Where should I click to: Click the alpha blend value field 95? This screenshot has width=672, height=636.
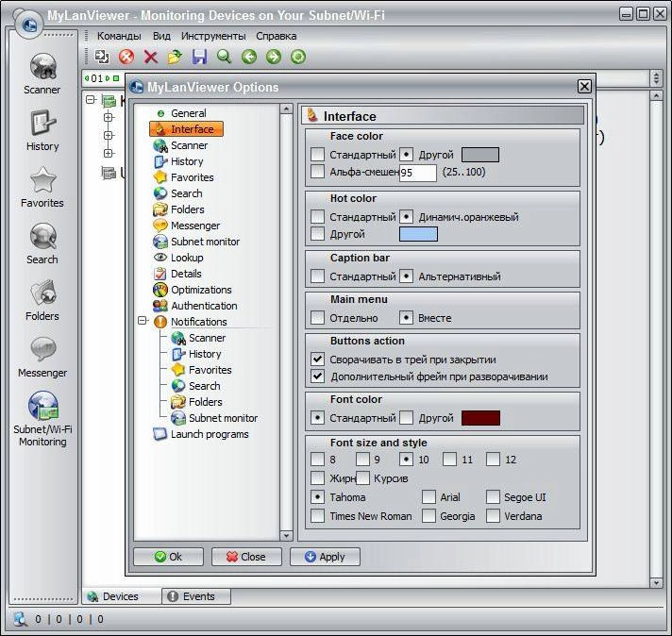click(418, 173)
